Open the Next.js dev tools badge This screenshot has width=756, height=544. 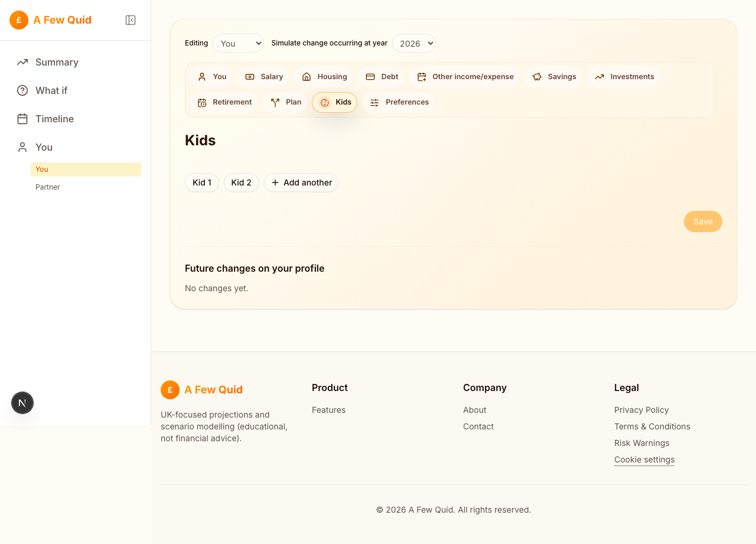tap(22, 403)
